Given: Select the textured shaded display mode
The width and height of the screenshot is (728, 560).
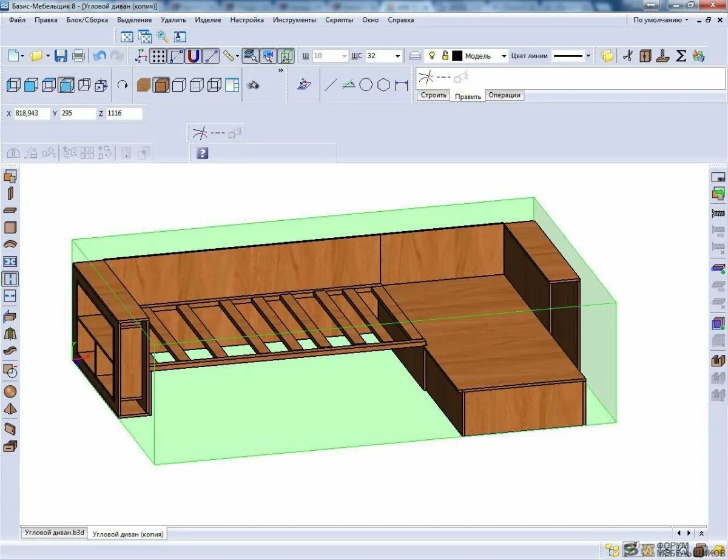Looking at the screenshot, I should coord(161,85).
